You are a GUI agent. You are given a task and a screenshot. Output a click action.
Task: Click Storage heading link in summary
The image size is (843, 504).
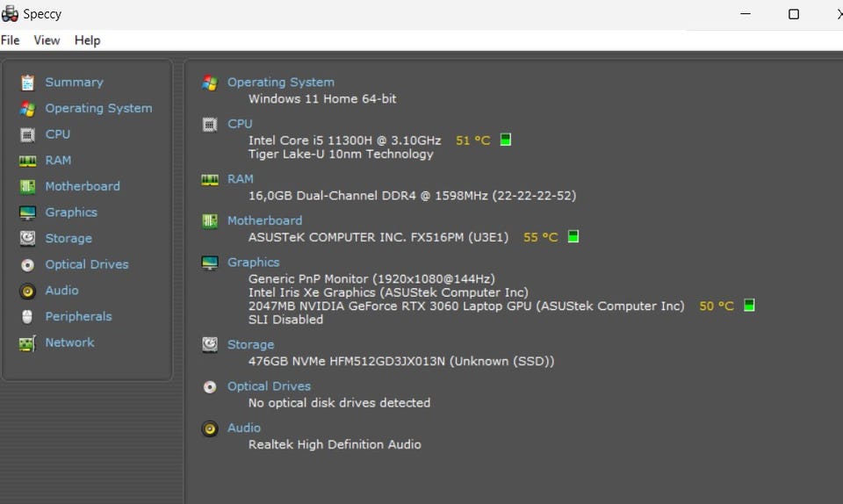click(x=250, y=344)
